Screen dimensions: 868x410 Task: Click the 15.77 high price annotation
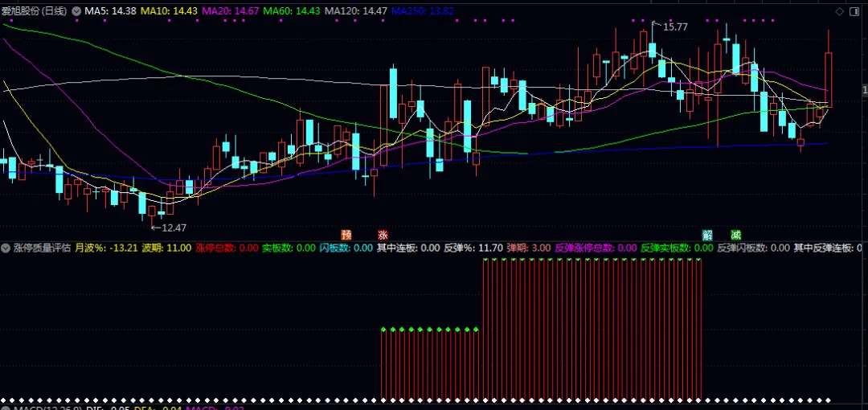(675, 26)
